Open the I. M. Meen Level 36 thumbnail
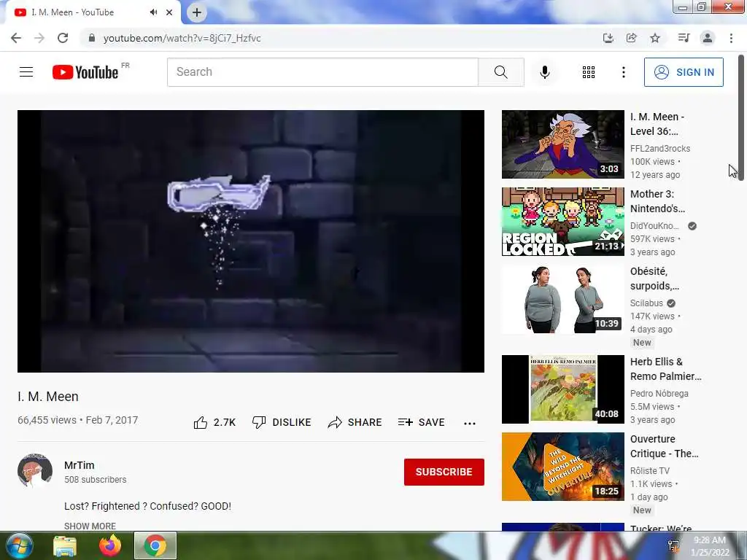The height and width of the screenshot is (560, 747). click(562, 144)
